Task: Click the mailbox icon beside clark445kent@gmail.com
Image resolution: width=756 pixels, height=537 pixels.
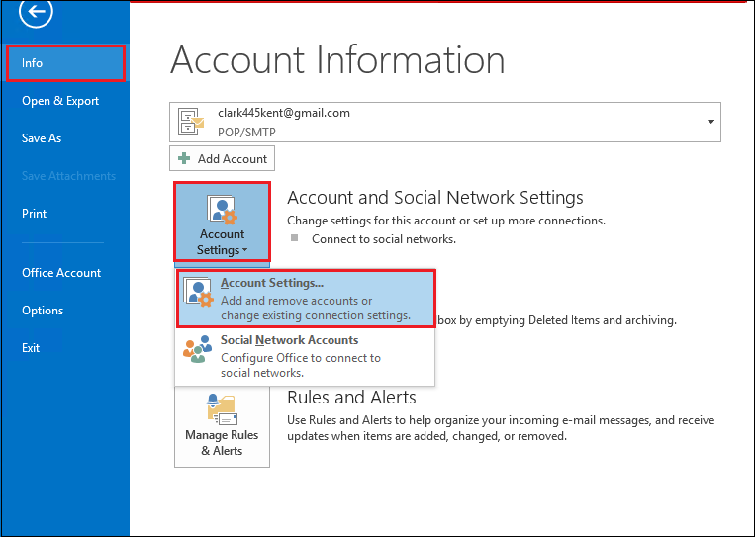Action: [x=191, y=122]
